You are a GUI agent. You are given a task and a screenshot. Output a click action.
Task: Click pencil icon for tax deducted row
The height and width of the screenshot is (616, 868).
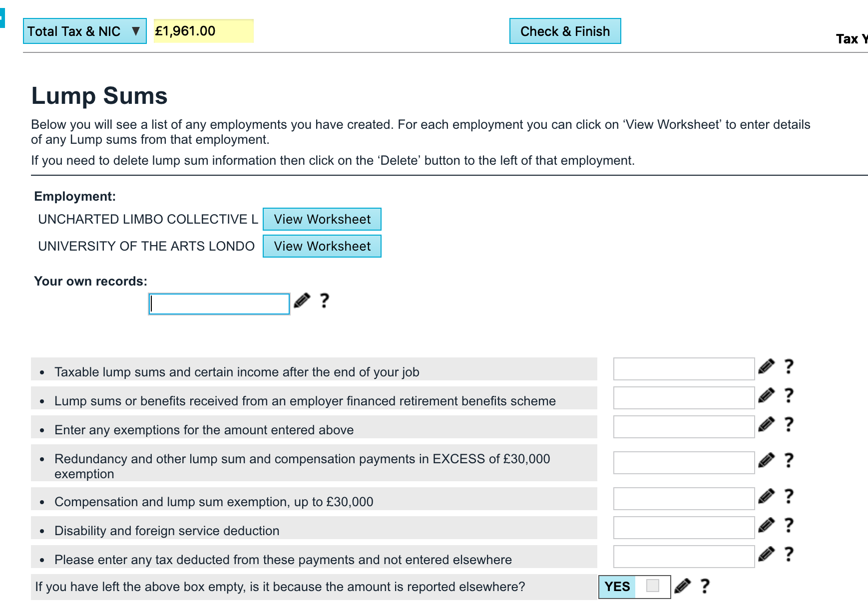click(x=766, y=555)
